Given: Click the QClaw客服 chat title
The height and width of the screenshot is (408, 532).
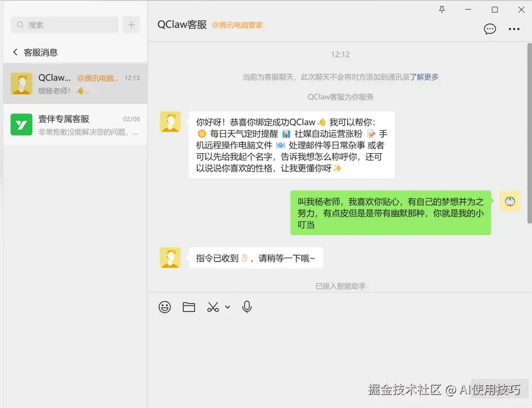Looking at the screenshot, I should point(182,25).
